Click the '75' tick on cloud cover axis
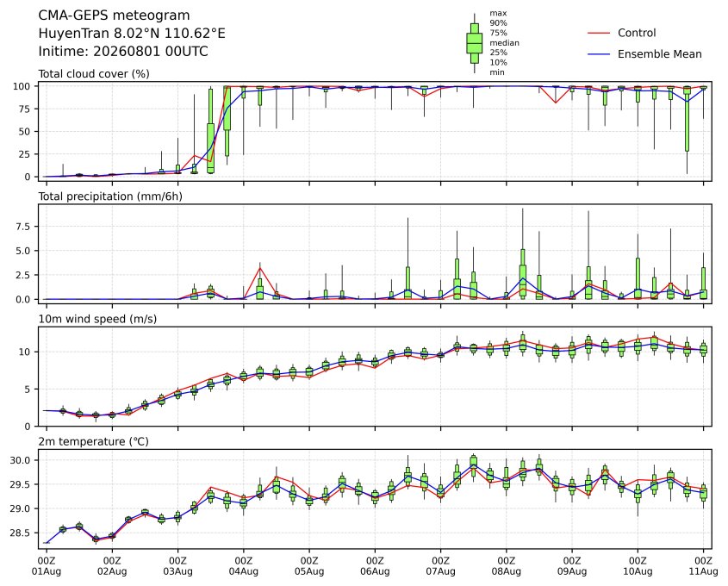 [24, 109]
